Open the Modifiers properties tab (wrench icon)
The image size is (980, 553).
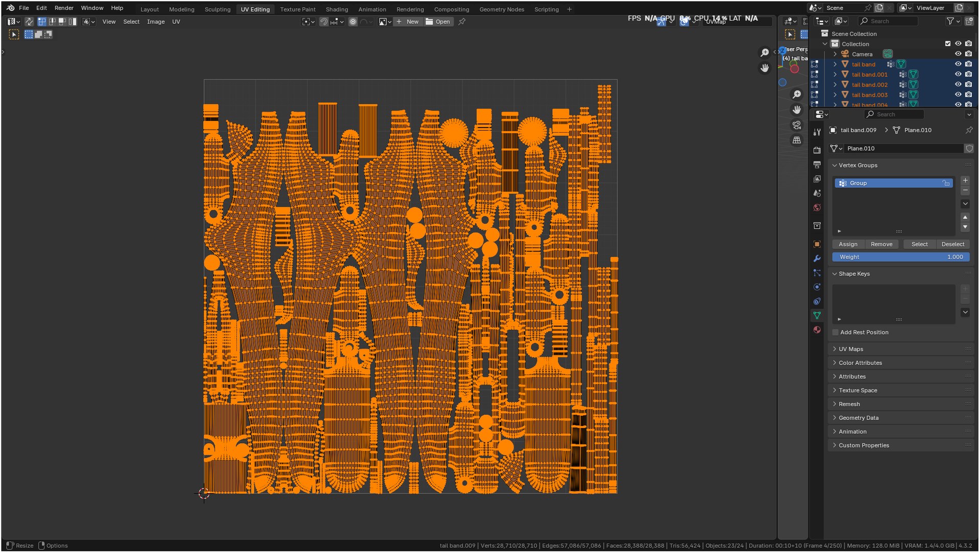tap(817, 259)
